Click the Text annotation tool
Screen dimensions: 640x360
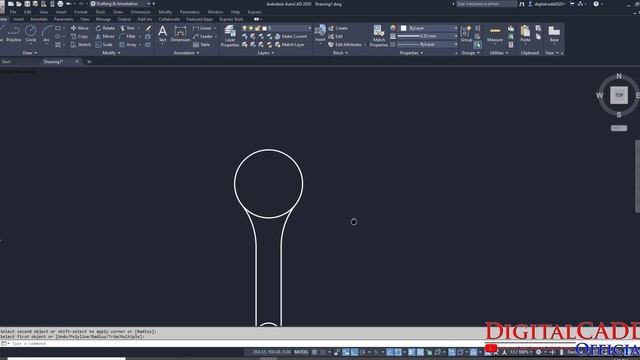click(x=162, y=34)
